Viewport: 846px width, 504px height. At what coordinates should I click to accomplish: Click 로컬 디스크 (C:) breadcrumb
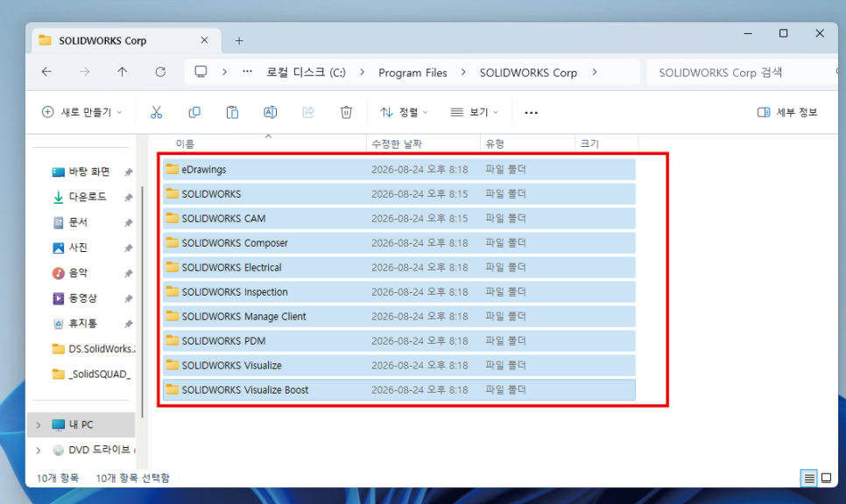(306, 73)
